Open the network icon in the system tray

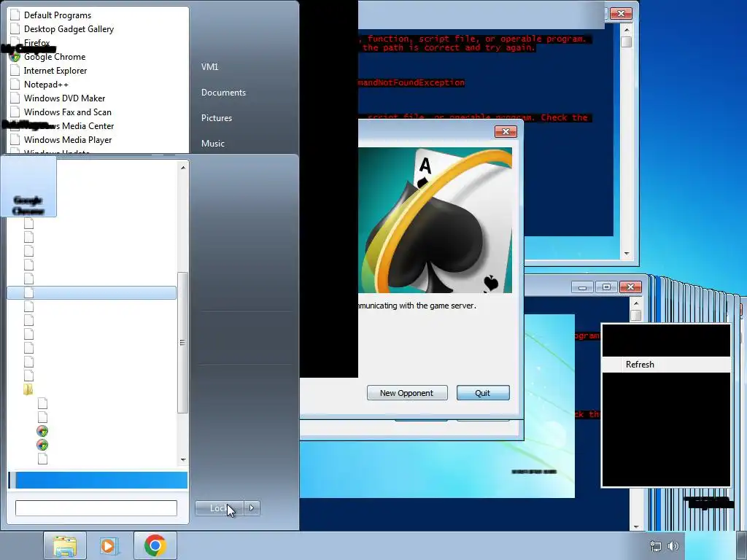click(656, 546)
